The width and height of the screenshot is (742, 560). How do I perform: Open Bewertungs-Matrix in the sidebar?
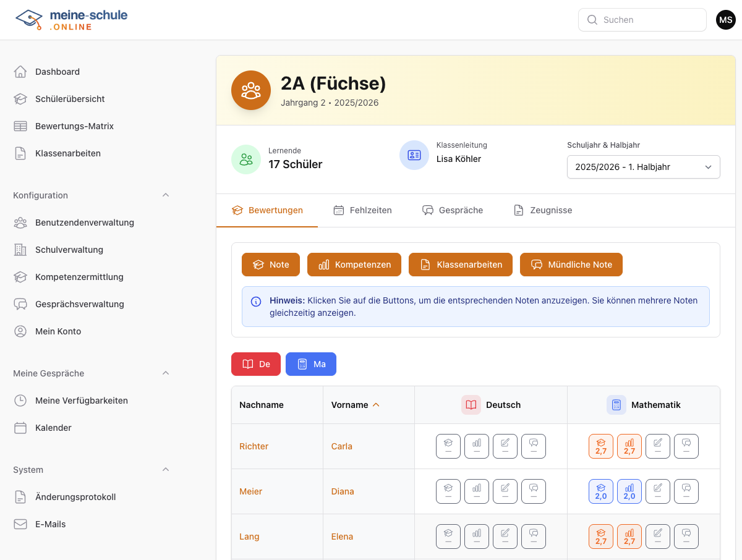click(74, 126)
